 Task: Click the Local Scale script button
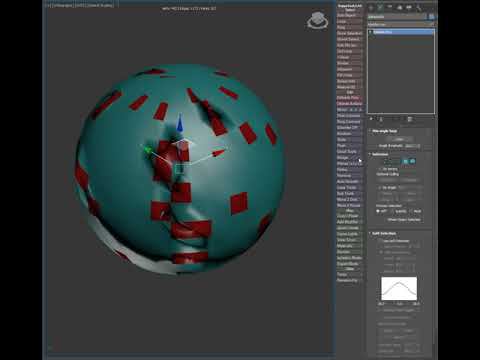pyautogui.click(x=349, y=152)
